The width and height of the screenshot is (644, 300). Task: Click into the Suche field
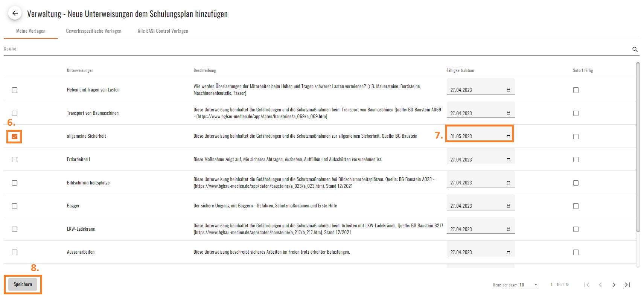click(316, 49)
